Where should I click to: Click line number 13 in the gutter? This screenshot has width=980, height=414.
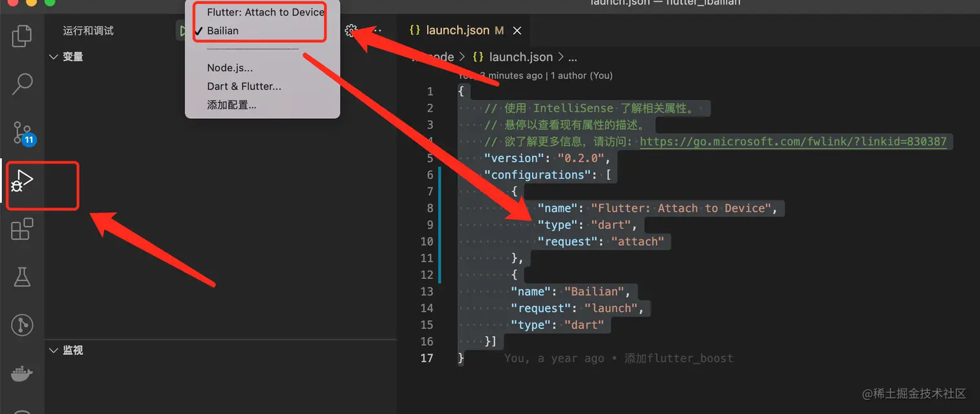point(426,292)
